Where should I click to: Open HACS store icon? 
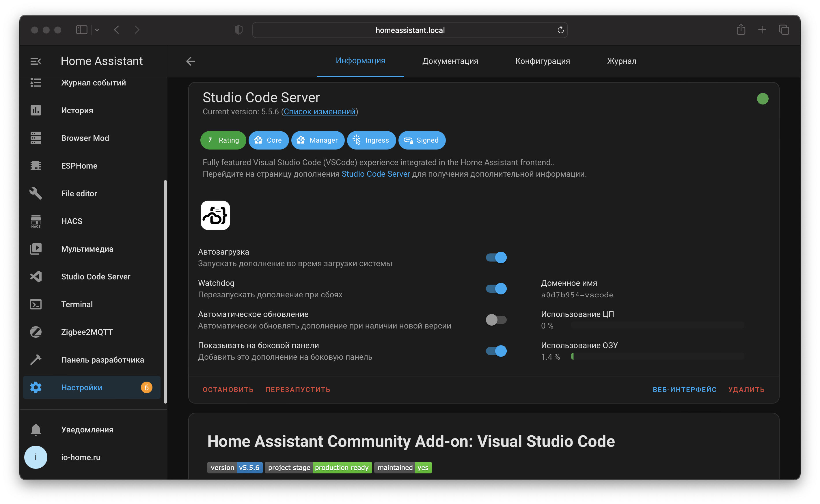click(36, 221)
